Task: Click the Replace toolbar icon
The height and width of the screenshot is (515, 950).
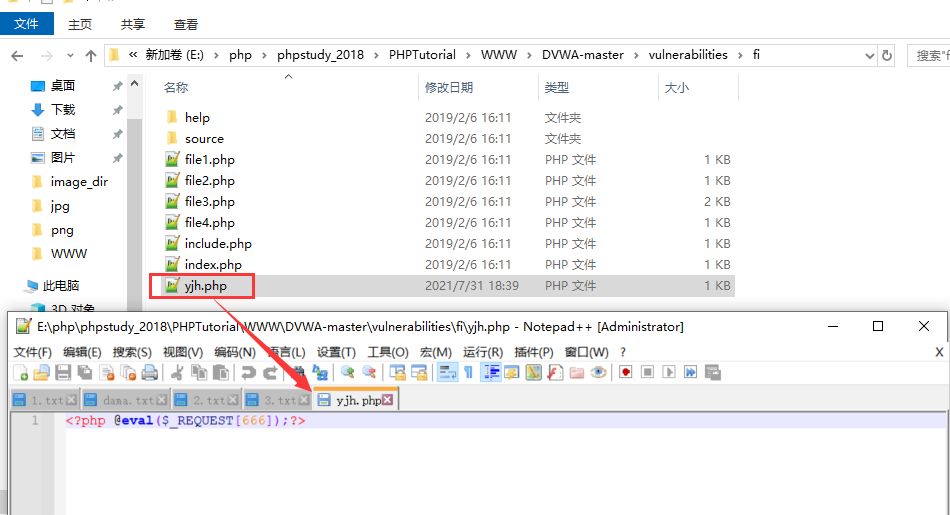Action: [319, 373]
